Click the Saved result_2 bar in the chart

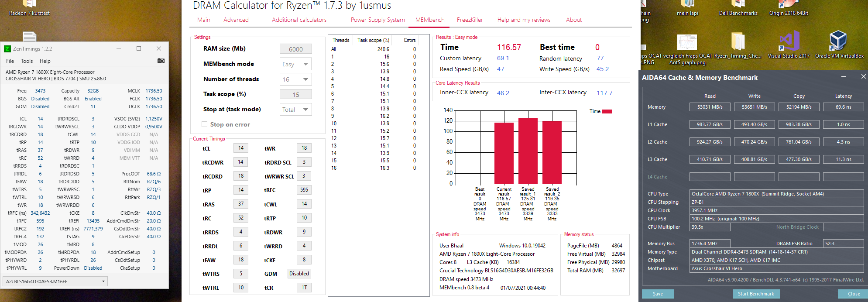click(x=552, y=152)
